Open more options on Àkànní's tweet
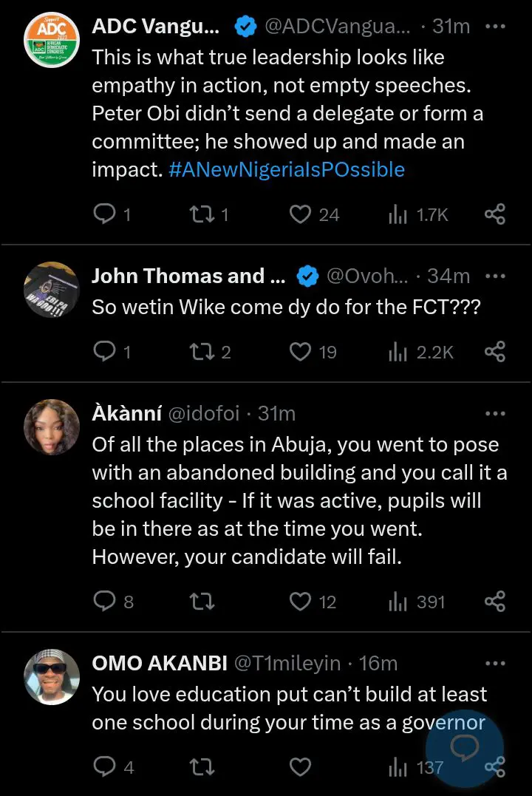 [494, 413]
